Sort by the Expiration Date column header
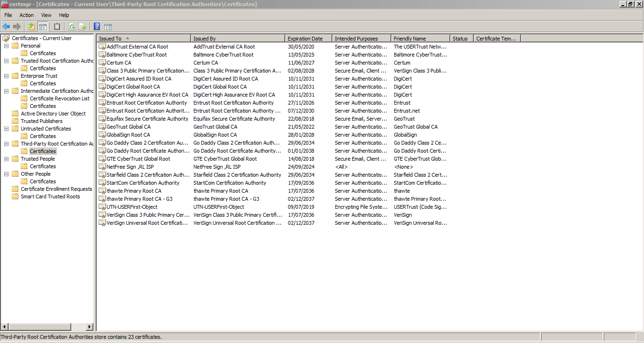This screenshot has height=343, width=644. pyautogui.click(x=309, y=39)
